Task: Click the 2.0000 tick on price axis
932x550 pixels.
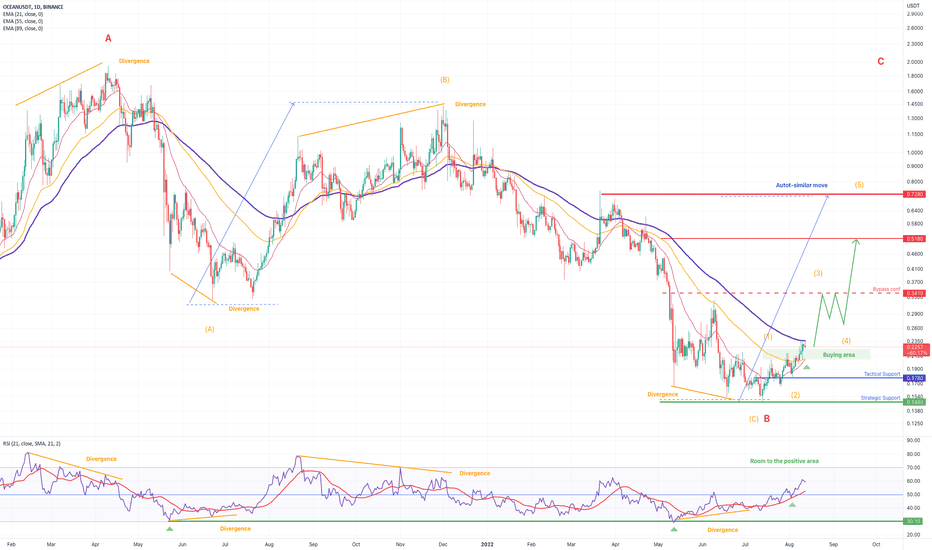Action: pos(915,62)
